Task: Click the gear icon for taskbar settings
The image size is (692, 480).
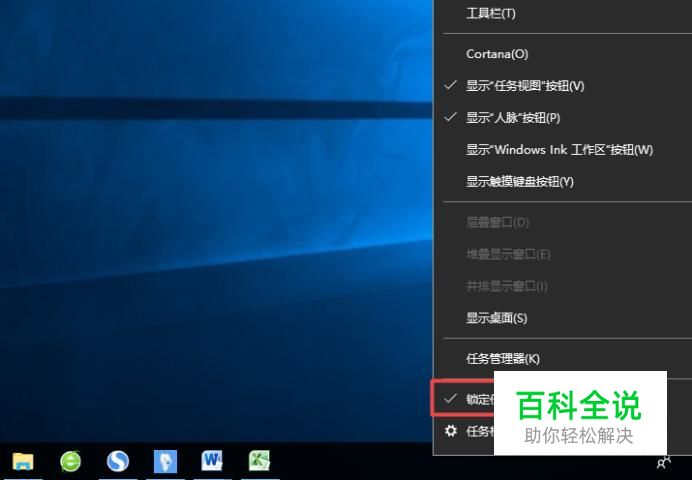Action: [451, 431]
